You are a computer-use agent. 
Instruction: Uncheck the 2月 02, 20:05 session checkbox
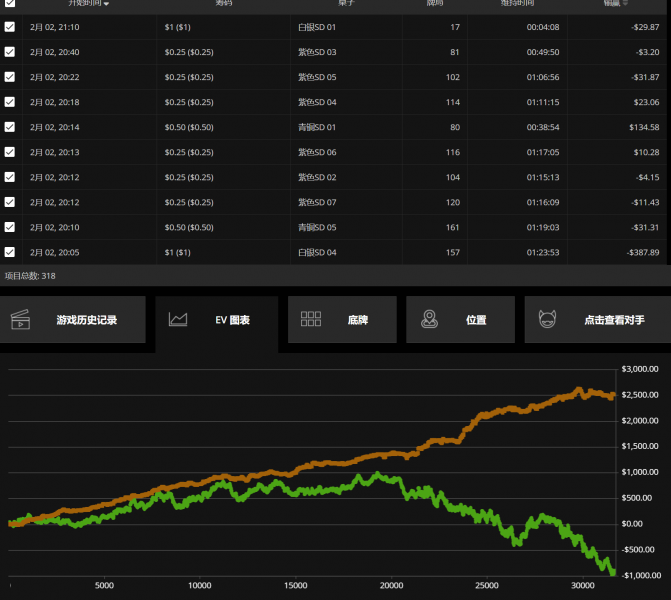click(10, 252)
